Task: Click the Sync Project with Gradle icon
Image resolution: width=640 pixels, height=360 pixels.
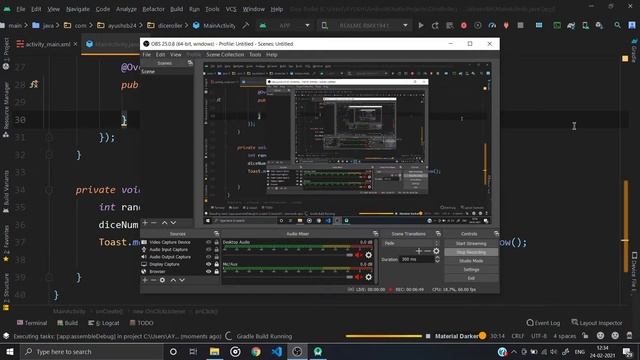Action: pos(571,25)
